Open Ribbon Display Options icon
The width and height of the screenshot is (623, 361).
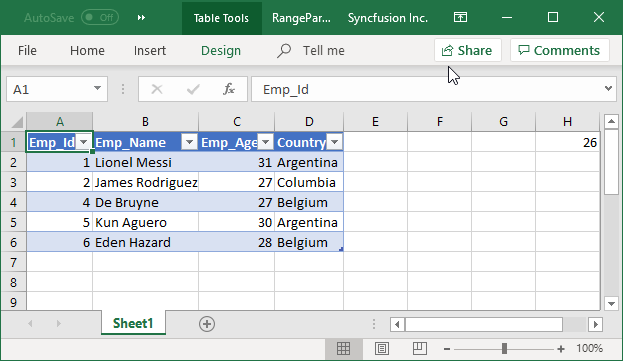[x=460, y=17]
